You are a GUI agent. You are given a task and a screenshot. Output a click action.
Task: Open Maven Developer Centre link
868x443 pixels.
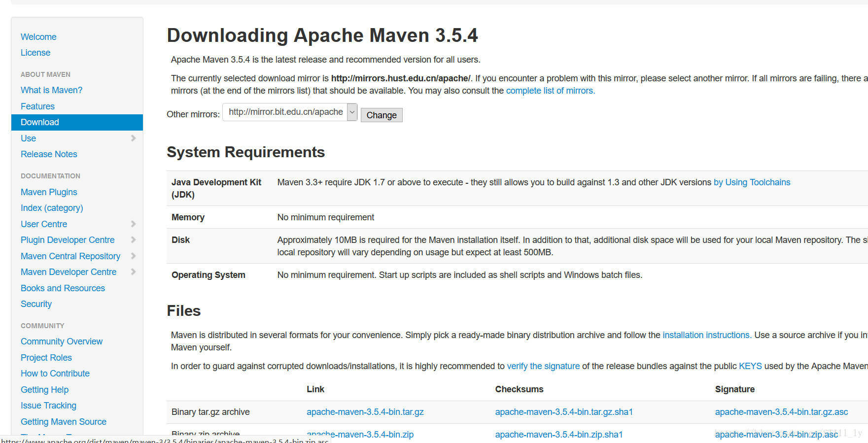69,272
